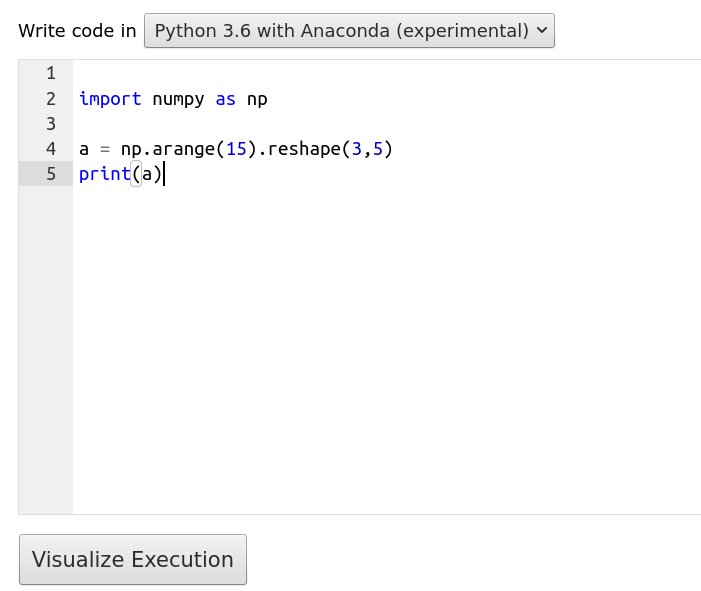Click line number 3 in the gutter
This screenshot has height=591, width=701.
50,124
